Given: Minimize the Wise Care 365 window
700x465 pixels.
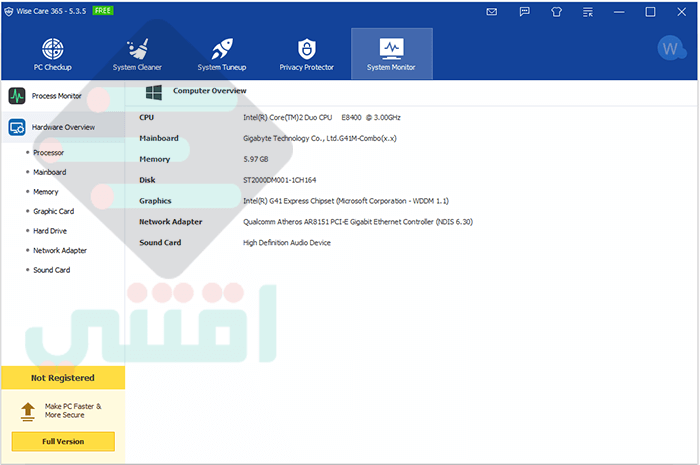Looking at the screenshot, I should click(619, 12).
